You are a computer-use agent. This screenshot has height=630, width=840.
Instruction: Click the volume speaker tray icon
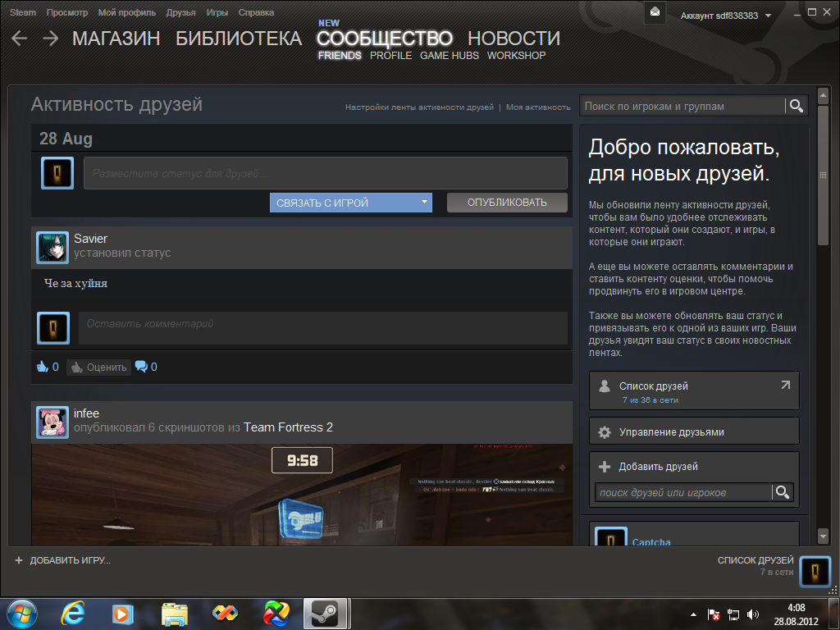tap(753, 614)
